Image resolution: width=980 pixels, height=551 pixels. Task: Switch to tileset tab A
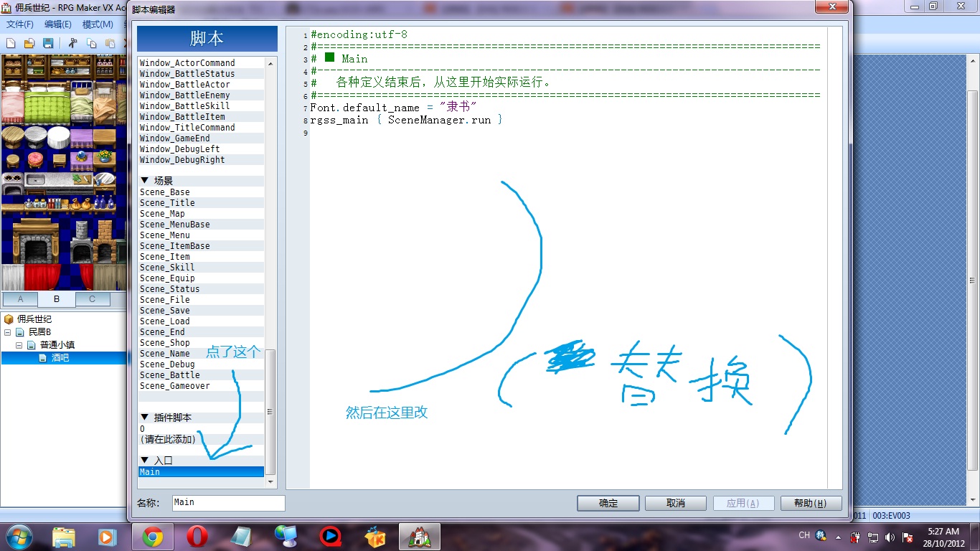tap(20, 299)
